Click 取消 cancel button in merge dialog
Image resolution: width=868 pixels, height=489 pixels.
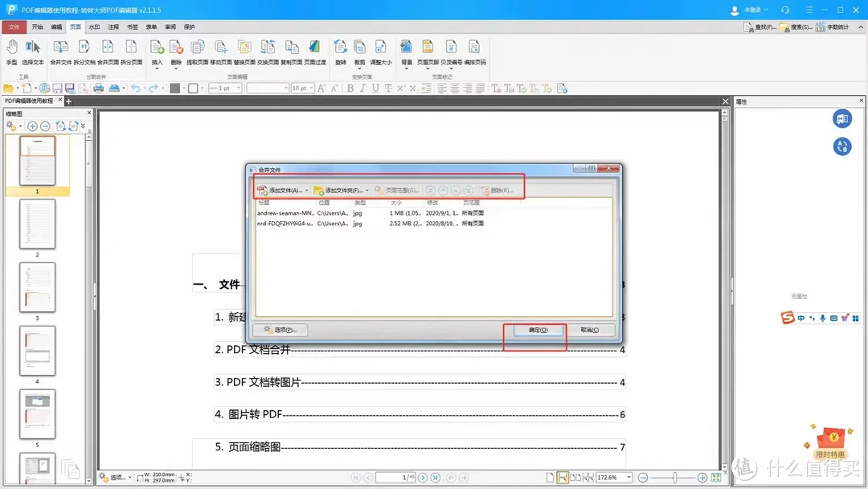(590, 330)
